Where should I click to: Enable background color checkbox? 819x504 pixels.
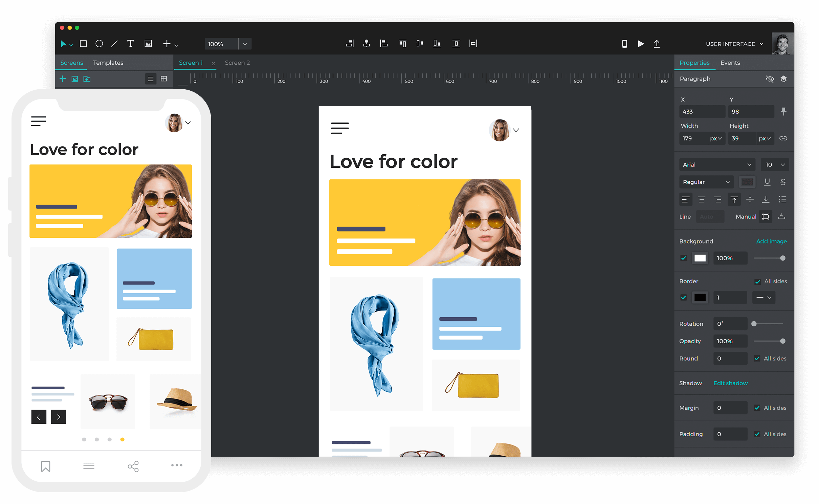coord(683,258)
